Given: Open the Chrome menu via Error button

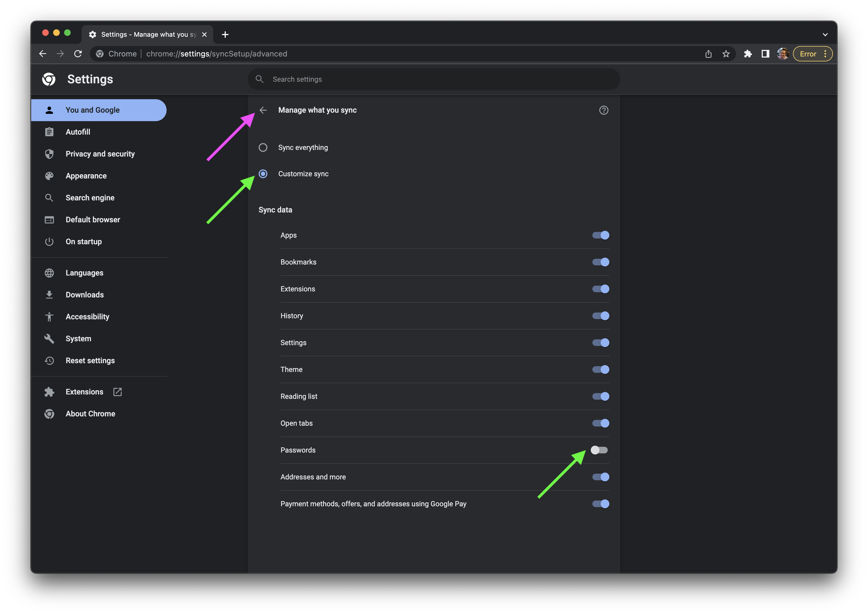Looking at the screenshot, I should [812, 54].
